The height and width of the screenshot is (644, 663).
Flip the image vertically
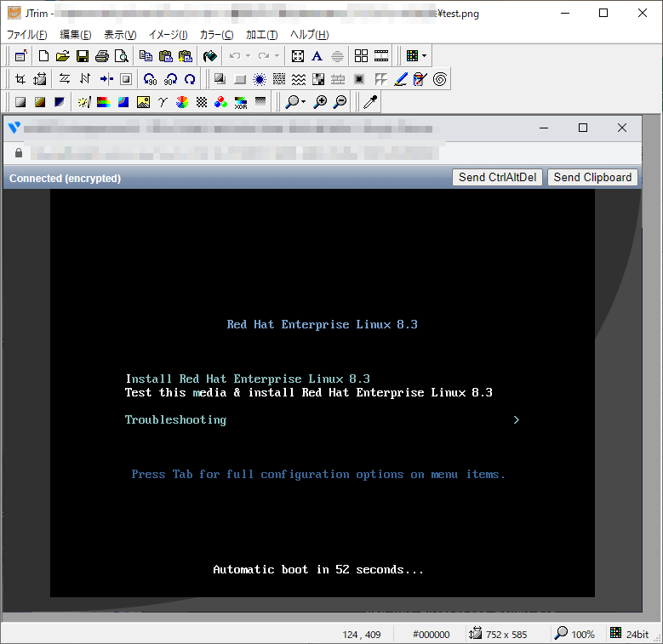[85, 79]
